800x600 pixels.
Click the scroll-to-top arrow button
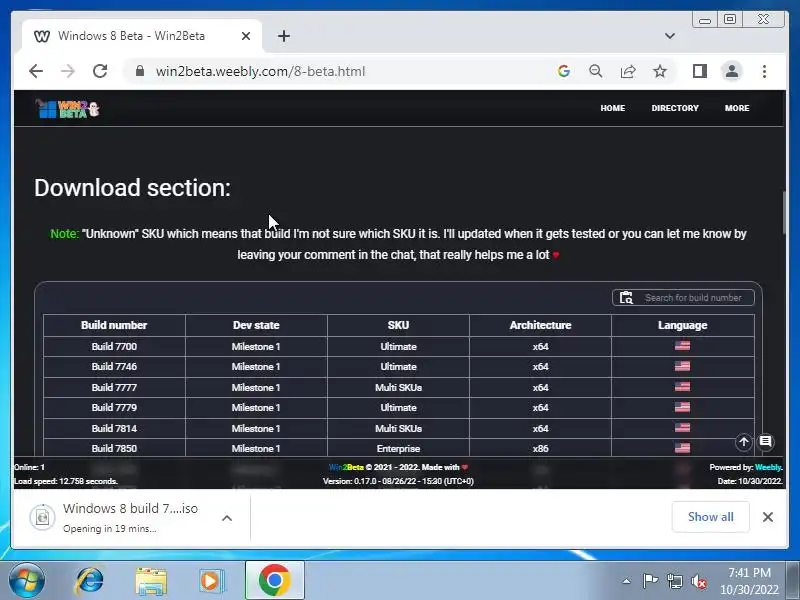pos(743,442)
